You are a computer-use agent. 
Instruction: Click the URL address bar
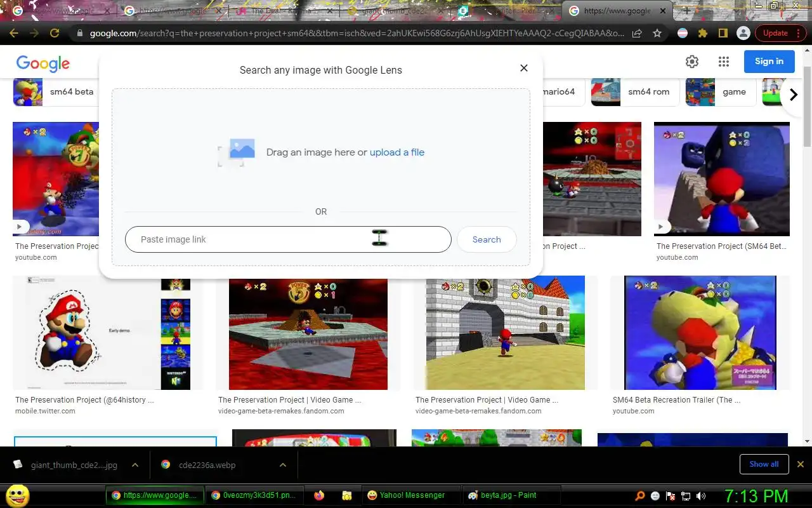355,33
